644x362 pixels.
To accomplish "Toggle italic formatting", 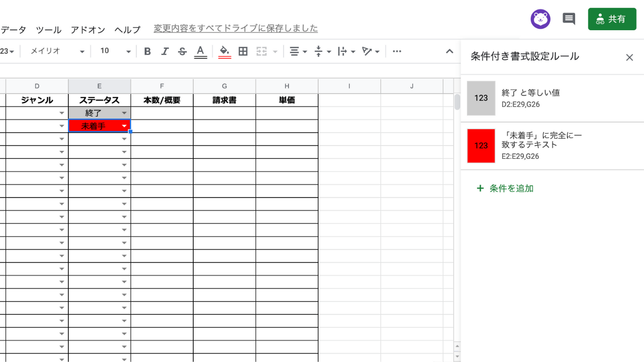I will pyautogui.click(x=165, y=51).
